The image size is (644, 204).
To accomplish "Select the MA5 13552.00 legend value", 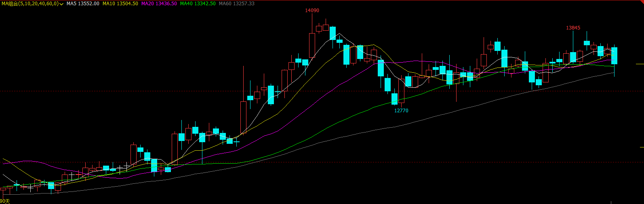I will pyautogui.click(x=83, y=4).
